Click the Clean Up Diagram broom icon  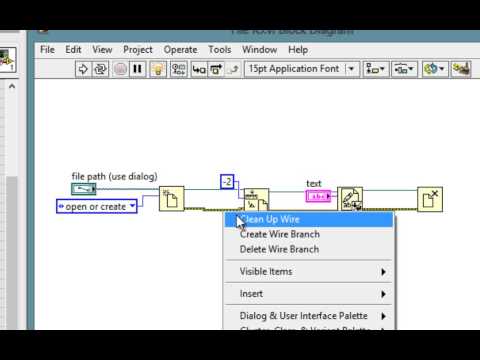click(x=461, y=69)
